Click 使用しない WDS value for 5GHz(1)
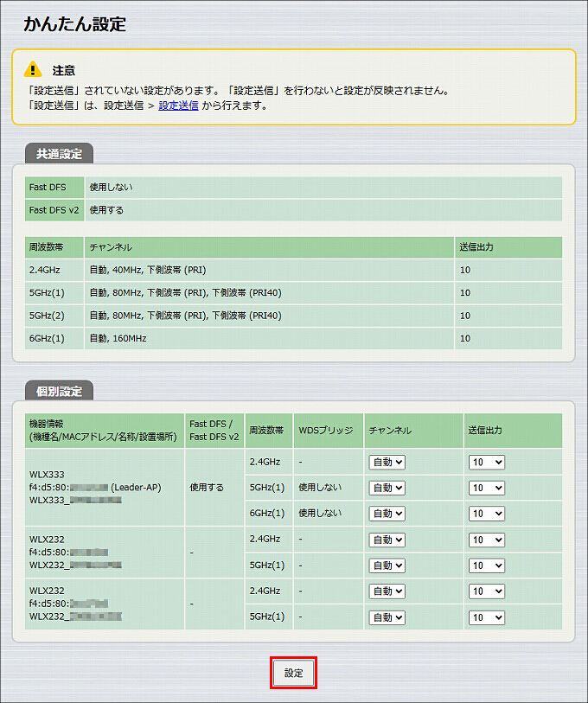The image size is (588, 703). [x=320, y=488]
